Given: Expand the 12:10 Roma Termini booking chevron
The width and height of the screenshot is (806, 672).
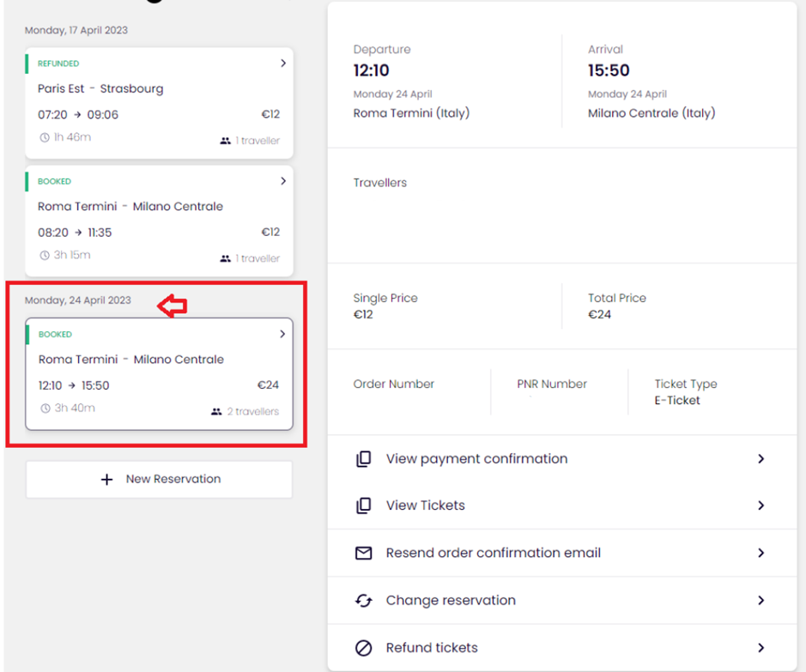Looking at the screenshot, I should pyautogui.click(x=282, y=334).
